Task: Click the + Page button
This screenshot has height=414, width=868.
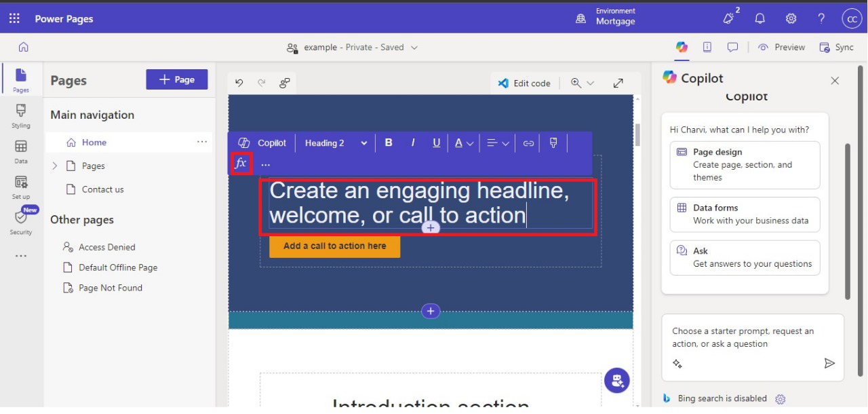Action: [x=176, y=79]
